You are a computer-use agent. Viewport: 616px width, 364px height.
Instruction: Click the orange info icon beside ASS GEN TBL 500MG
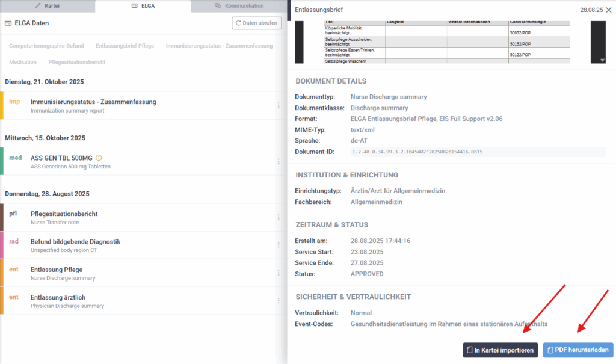coord(99,158)
